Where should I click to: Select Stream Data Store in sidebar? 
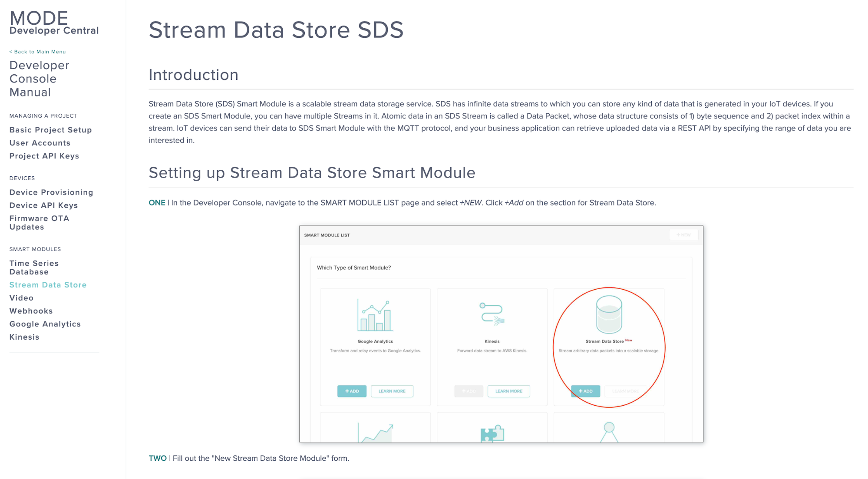(48, 285)
